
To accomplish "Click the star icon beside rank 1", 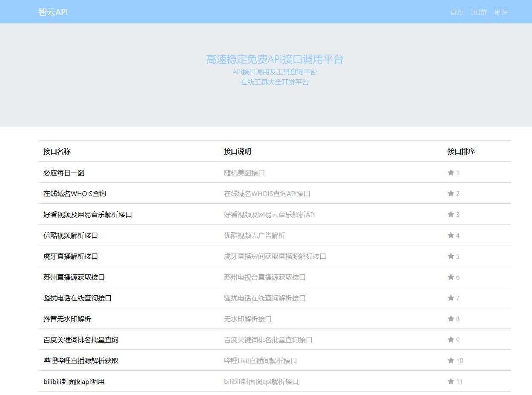I will click(x=450, y=173).
